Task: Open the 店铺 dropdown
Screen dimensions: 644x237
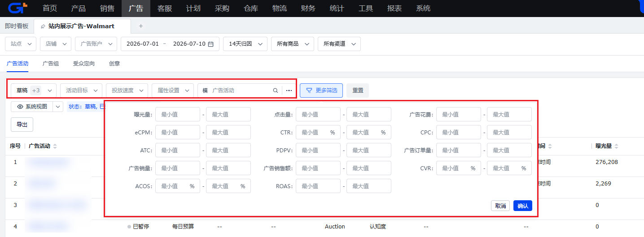Action: tap(56, 44)
